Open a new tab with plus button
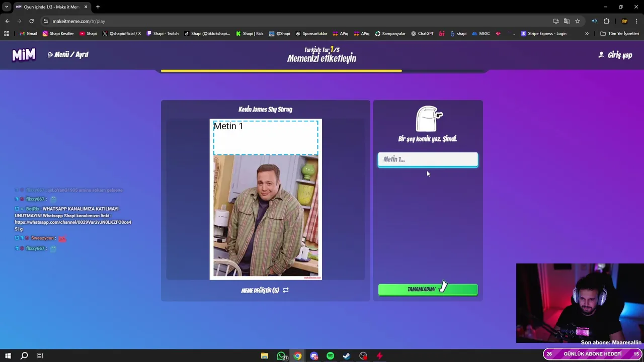644x362 pixels. (98, 7)
